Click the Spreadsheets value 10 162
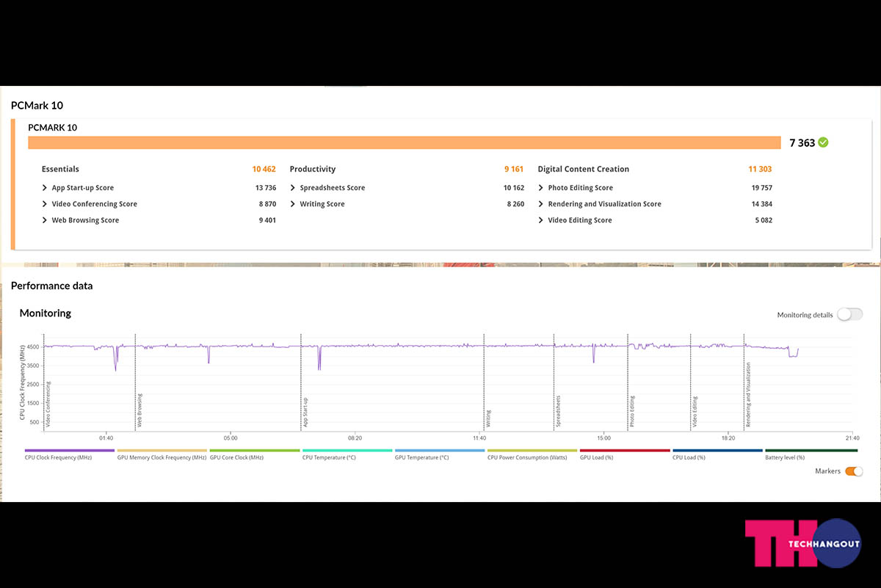 514,188
